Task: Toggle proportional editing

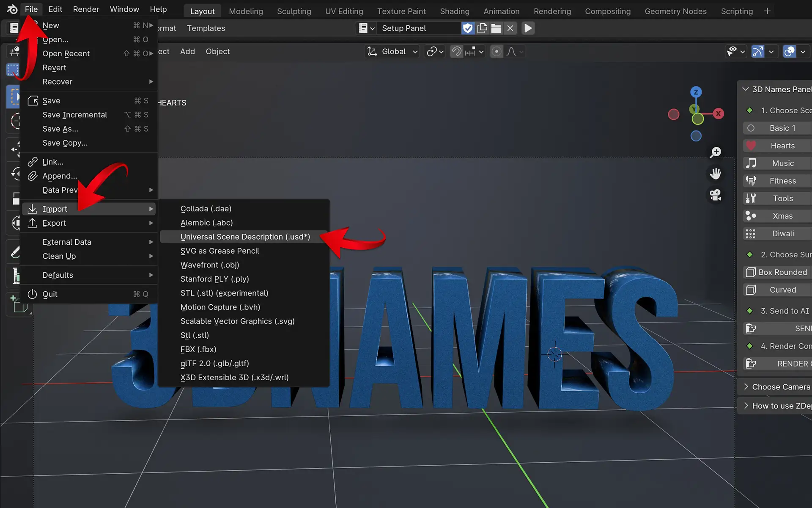Action: 497,52
